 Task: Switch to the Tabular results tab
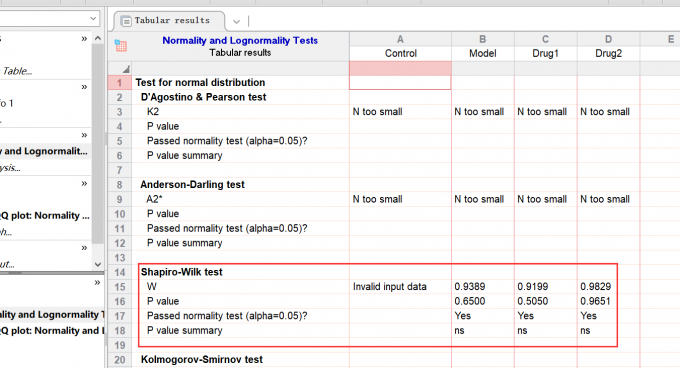click(x=169, y=20)
